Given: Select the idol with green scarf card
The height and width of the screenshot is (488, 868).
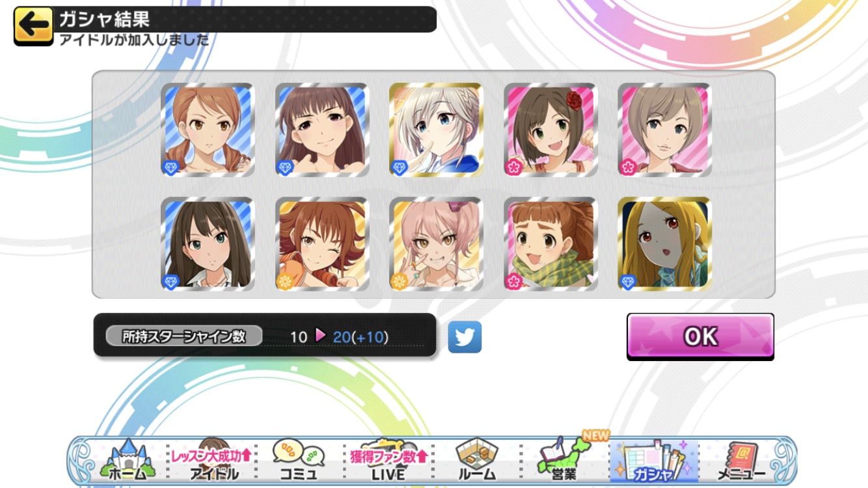Looking at the screenshot, I should coord(550,244).
